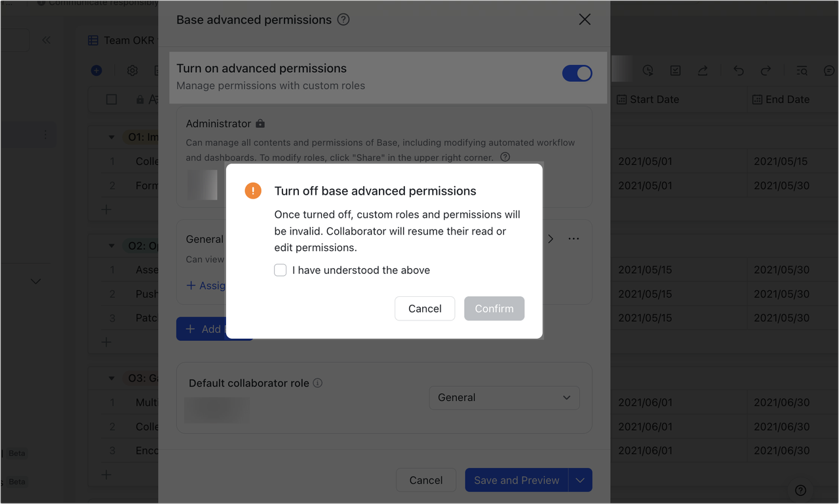839x504 pixels.
Task: Click the blue plus icon near Team OKR
Action: [96, 70]
